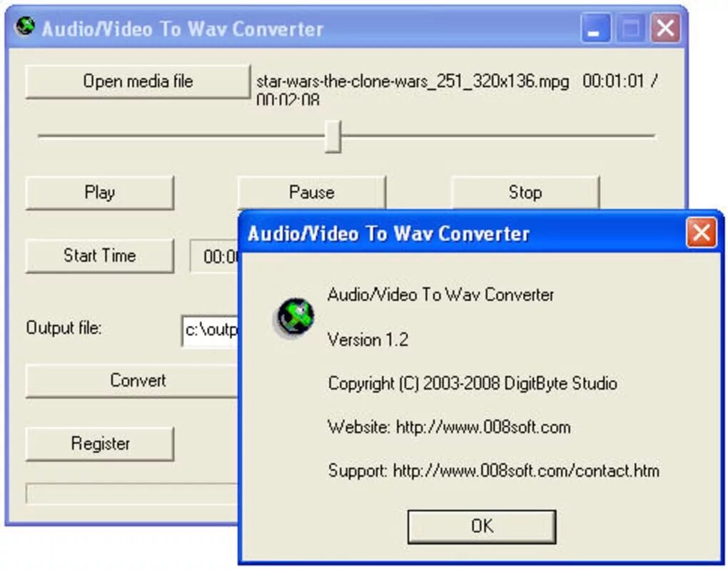728x570 pixels.
Task: Pause the media playback
Action: tap(311, 192)
